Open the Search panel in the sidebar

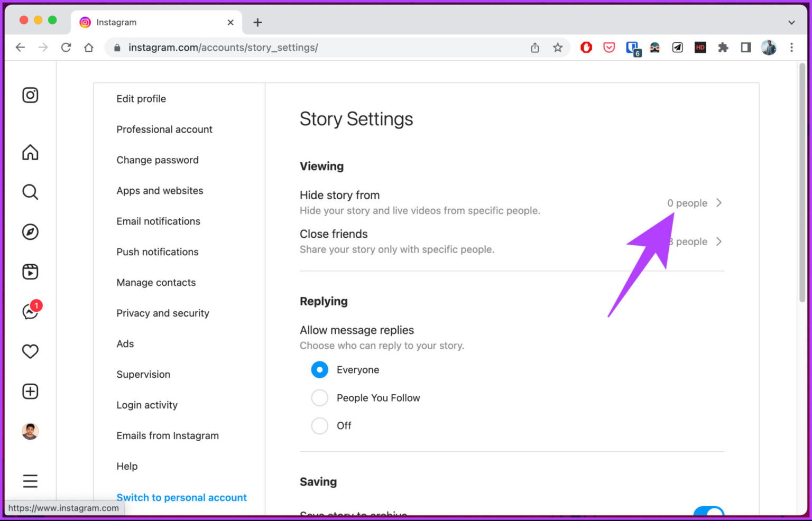(30, 192)
